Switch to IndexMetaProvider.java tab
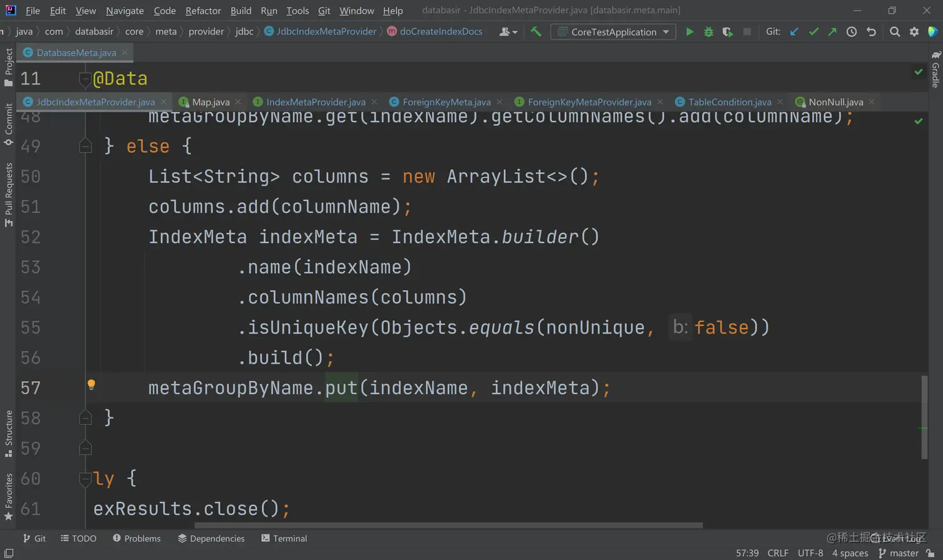 [316, 102]
